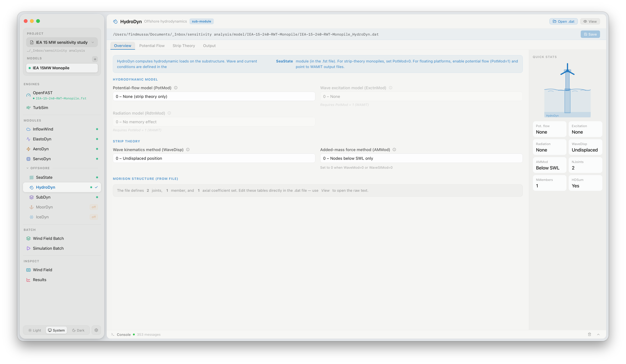This screenshot has height=364, width=626.
Task: Click the Open .dat button
Action: point(563,21)
